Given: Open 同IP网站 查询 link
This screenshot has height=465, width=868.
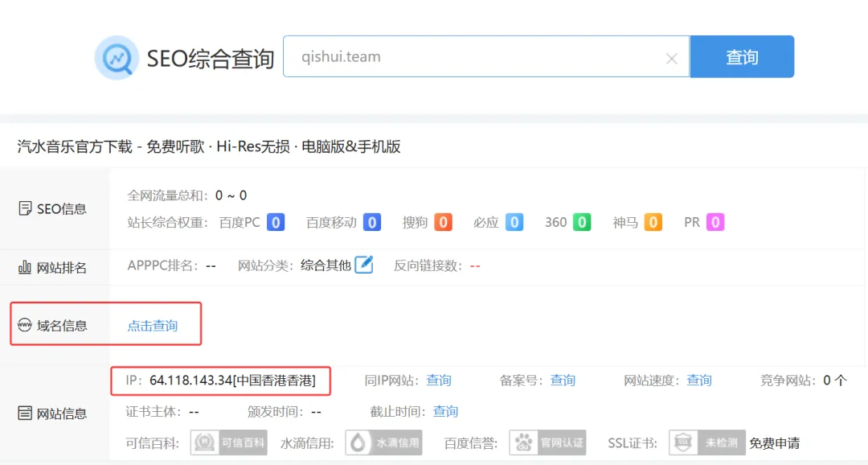Looking at the screenshot, I should click(439, 381).
